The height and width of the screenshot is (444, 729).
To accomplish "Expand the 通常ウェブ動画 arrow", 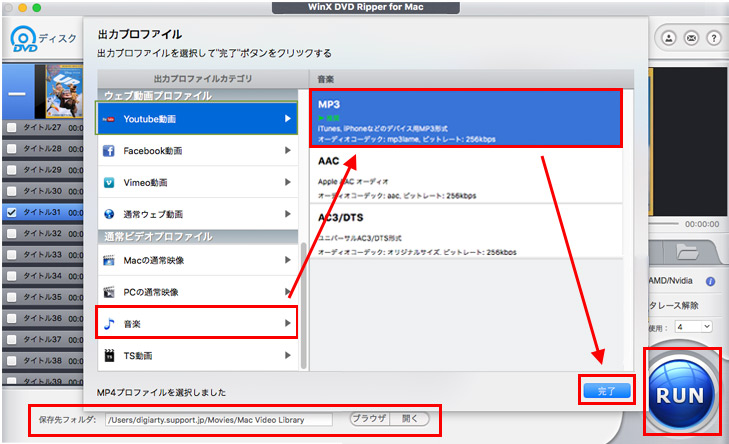I will click(288, 214).
